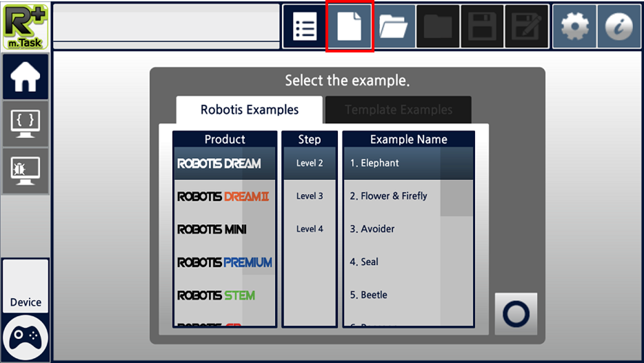
Task: Switch to Robotis Examples tab
Action: click(x=250, y=110)
